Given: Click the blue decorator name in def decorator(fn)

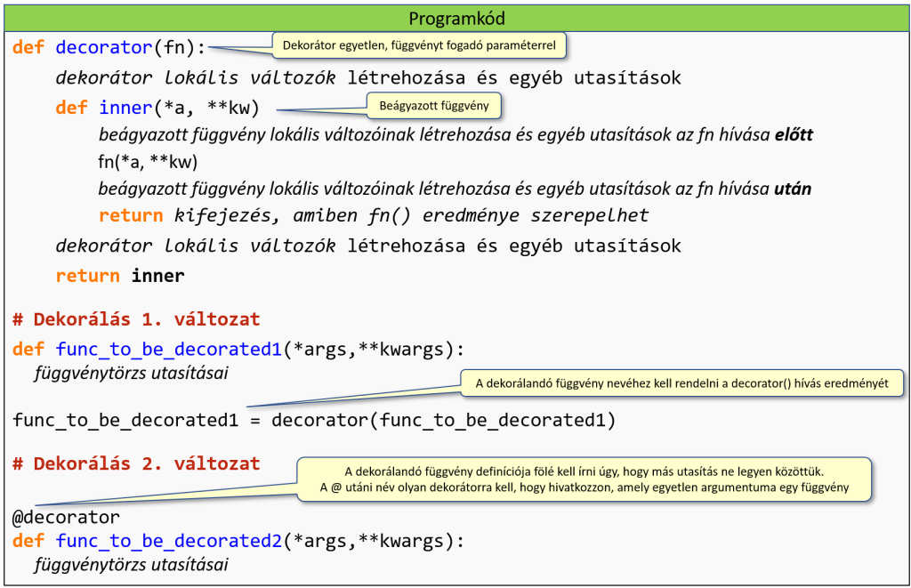Looking at the screenshot, I should (107, 47).
